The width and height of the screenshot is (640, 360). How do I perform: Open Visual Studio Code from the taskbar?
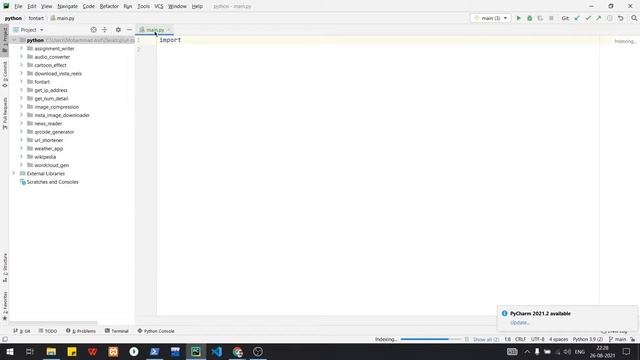coord(217,351)
